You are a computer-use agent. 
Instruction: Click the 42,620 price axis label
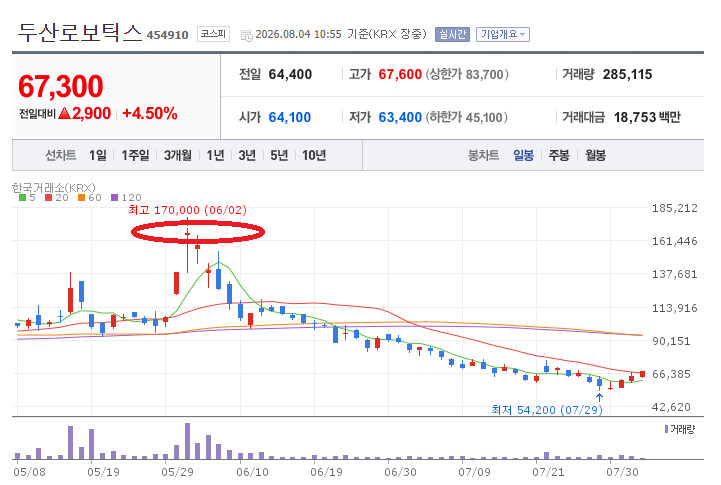tap(671, 407)
